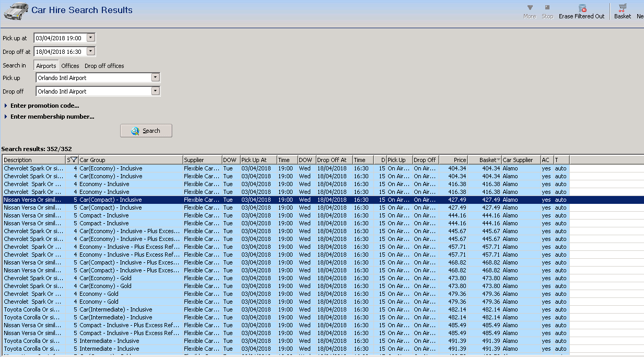Click the T column header
644x357 pixels.
point(561,160)
